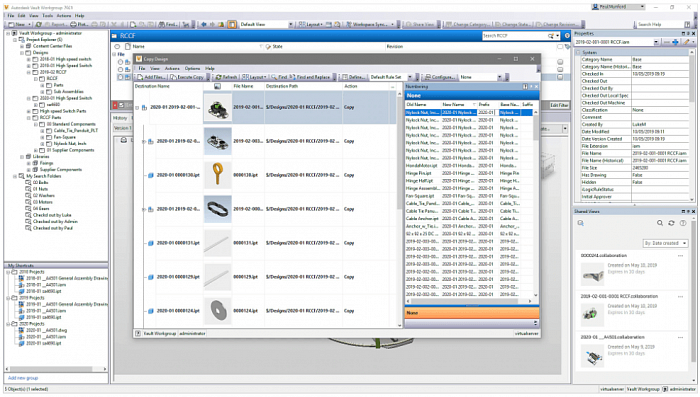Click the Plot button in main toolbar
700x397 pixels.
pyautogui.click(x=79, y=24)
